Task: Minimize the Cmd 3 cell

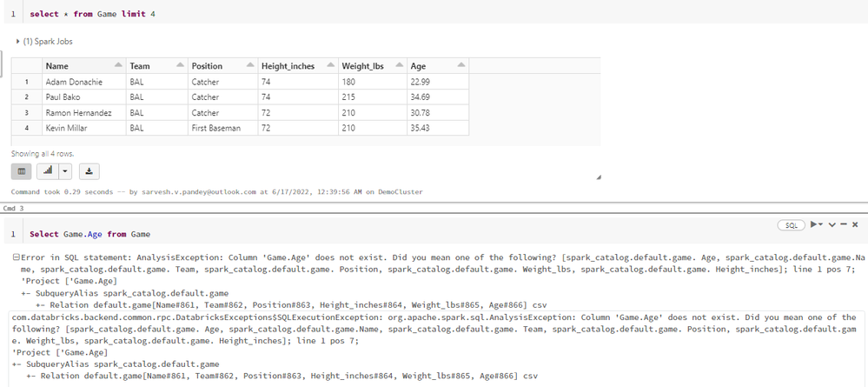Action: (842, 224)
